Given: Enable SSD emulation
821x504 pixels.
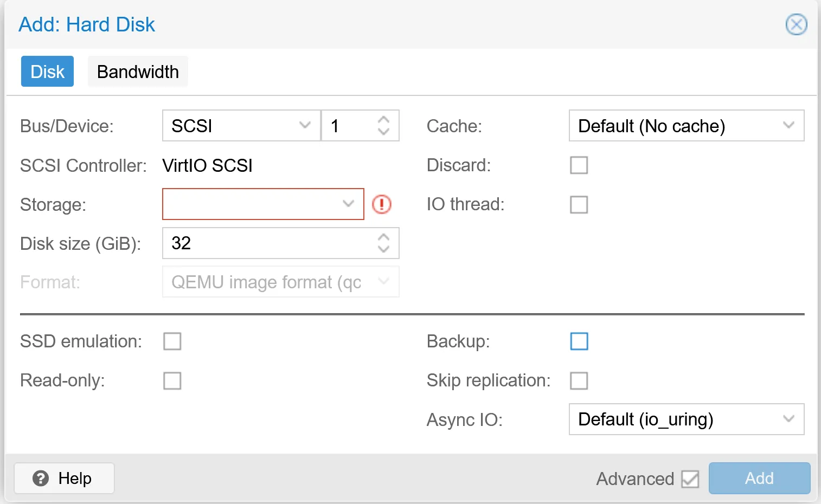Looking at the screenshot, I should (172, 341).
